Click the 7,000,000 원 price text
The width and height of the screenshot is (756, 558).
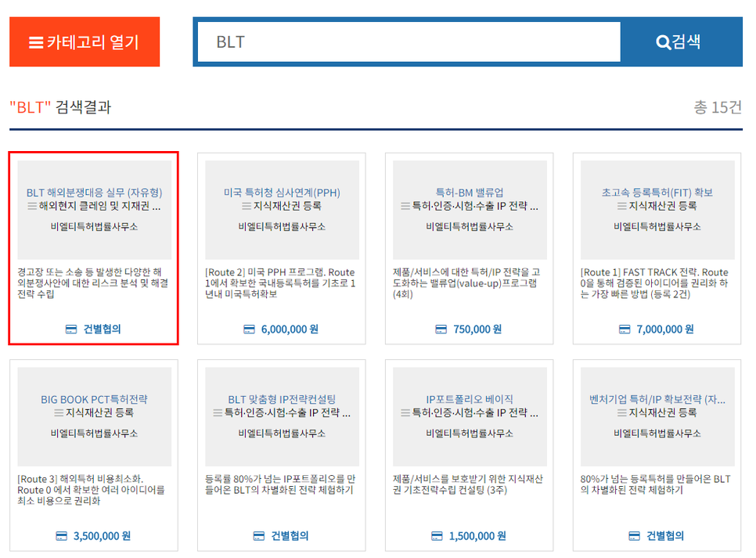point(665,329)
